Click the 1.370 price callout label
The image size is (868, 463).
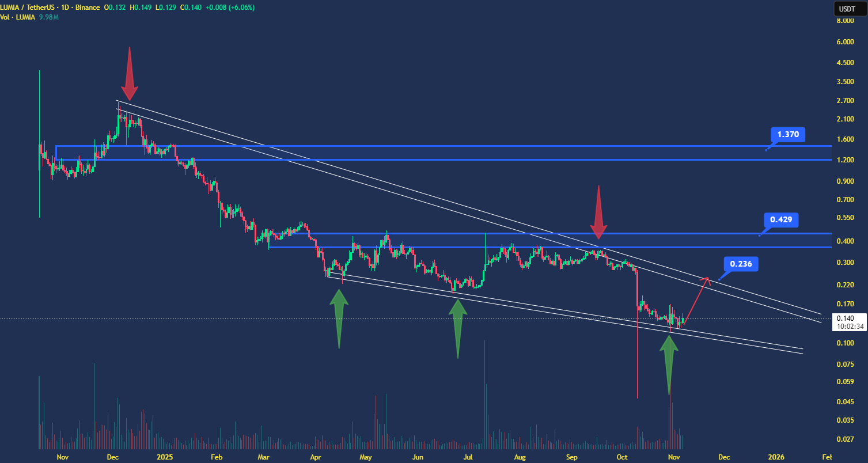click(787, 135)
